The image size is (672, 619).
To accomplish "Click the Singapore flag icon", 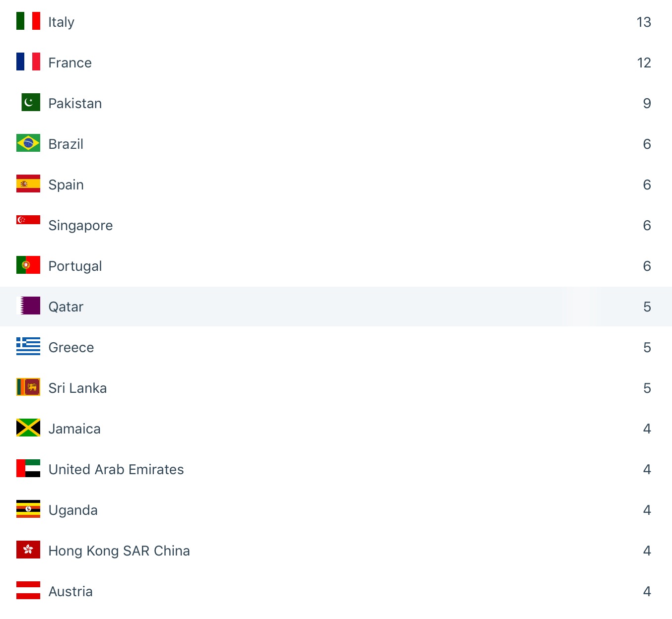I will click(28, 220).
